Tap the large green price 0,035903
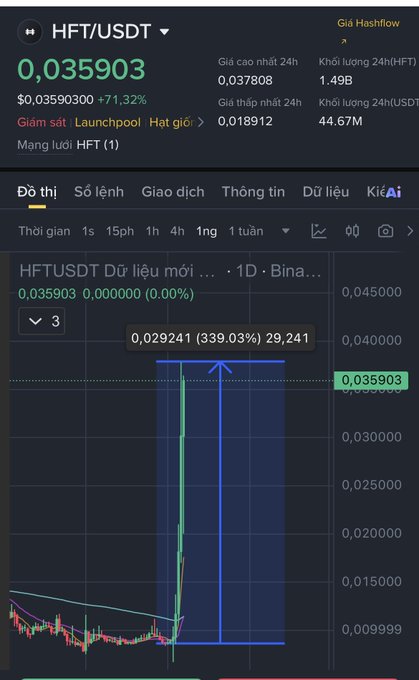 tap(81, 69)
